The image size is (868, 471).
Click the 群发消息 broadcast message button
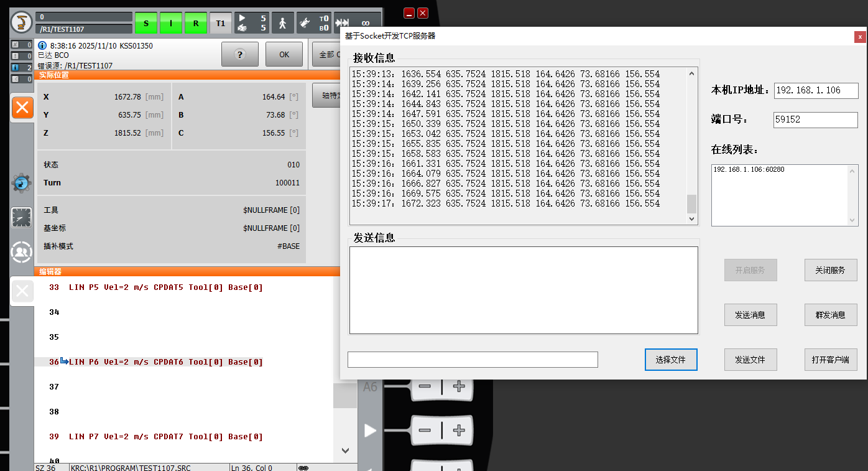[x=831, y=315]
